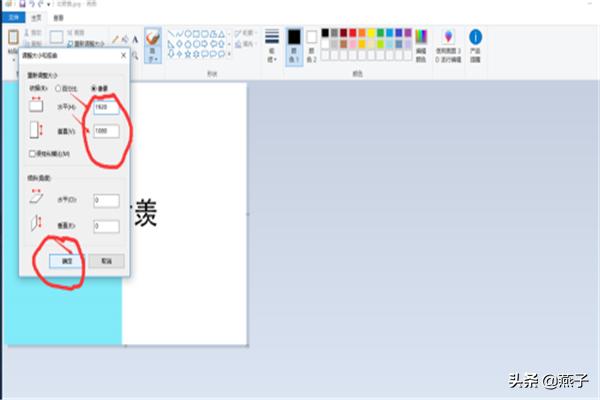Open the shape Fill dropdown

(x=246, y=44)
